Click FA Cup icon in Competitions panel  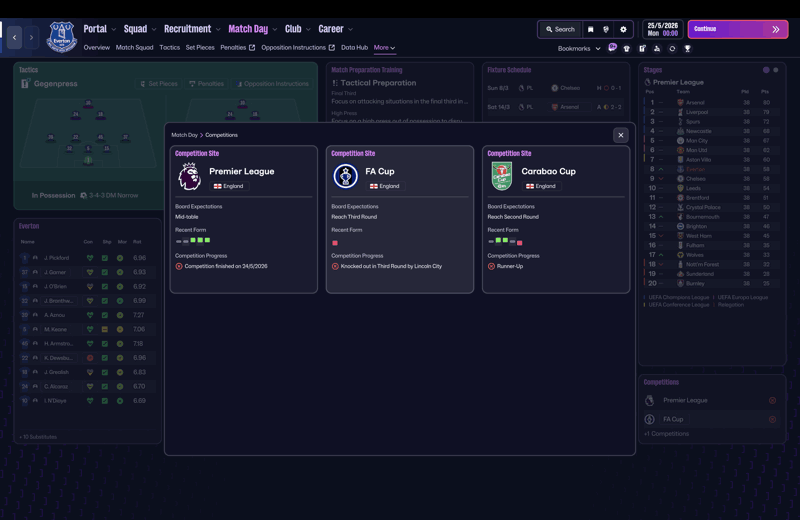pyautogui.click(x=649, y=419)
